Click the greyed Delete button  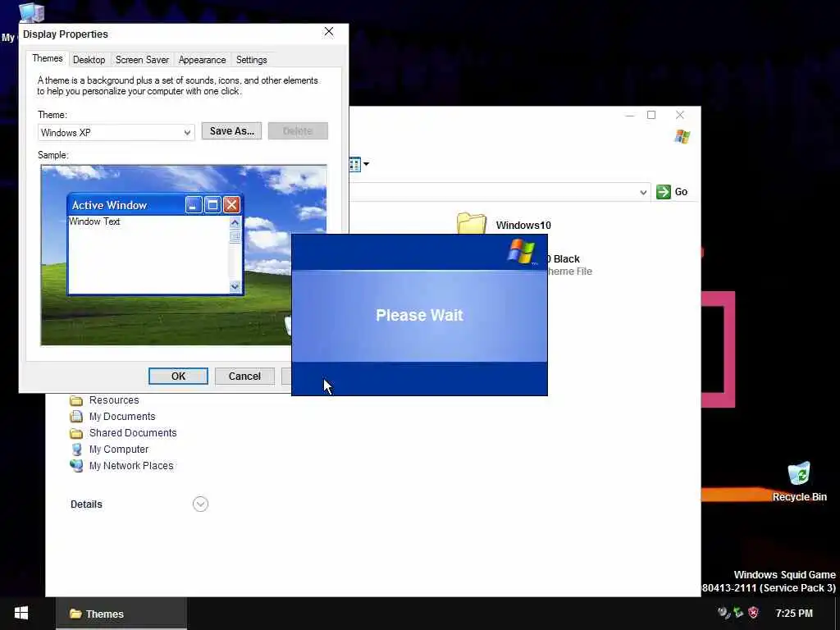[x=298, y=131]
